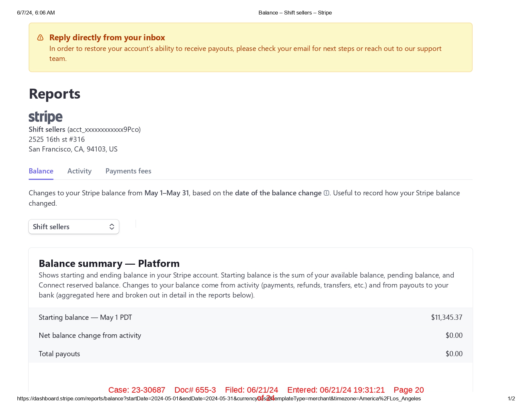This screenshot has height=411, width=532.
Task: Click the 'Total payouts' row label
Action: 59,354
